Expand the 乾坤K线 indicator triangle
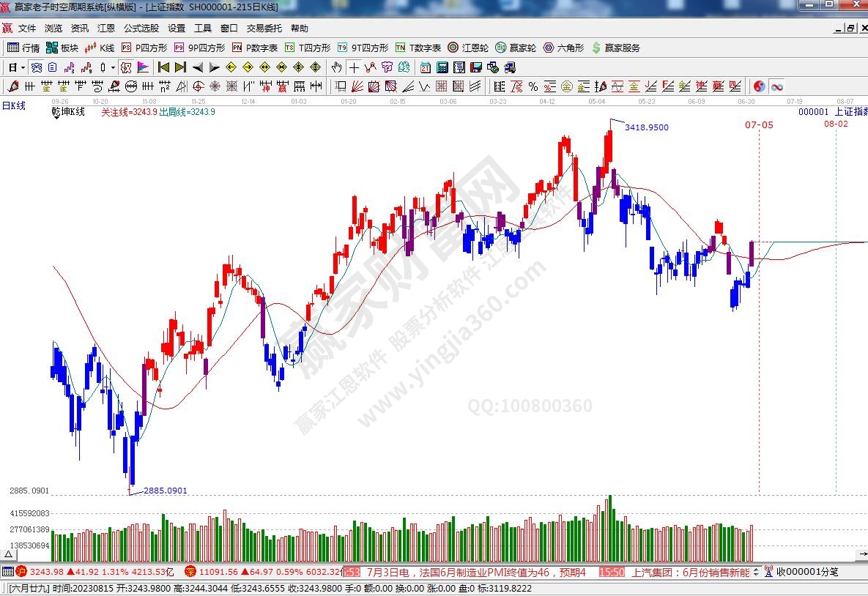This screenshot has height=596, width=868. [x=56, y=118]
